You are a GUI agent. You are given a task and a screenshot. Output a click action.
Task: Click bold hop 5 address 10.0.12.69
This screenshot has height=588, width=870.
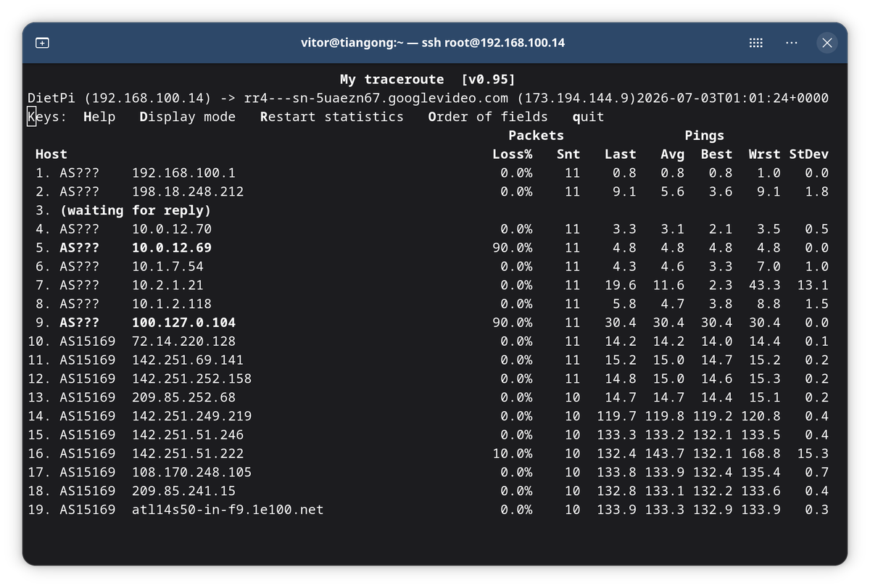[x=172, y=249]
